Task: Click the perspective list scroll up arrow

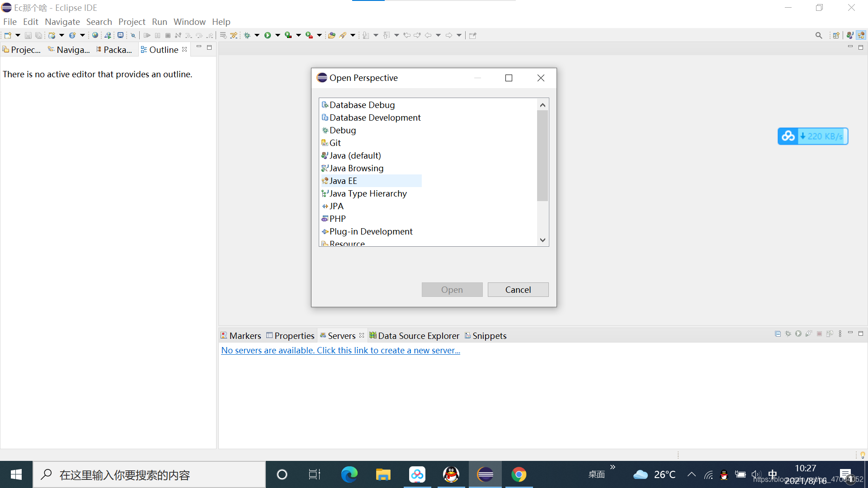Action: click(542, 105)
